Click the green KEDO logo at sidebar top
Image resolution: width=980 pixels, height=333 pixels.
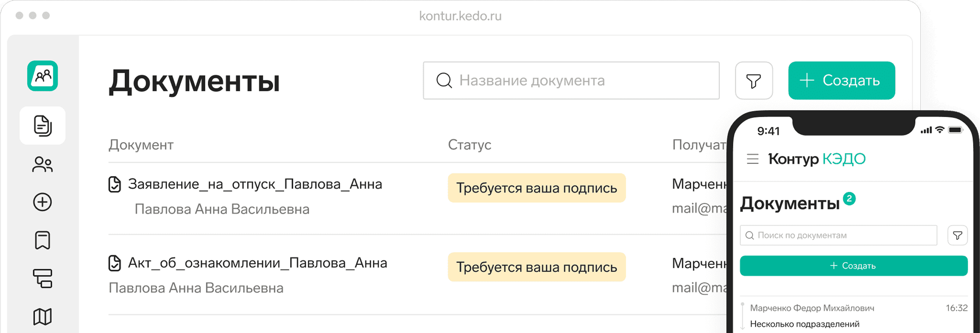tap(43, 75)
